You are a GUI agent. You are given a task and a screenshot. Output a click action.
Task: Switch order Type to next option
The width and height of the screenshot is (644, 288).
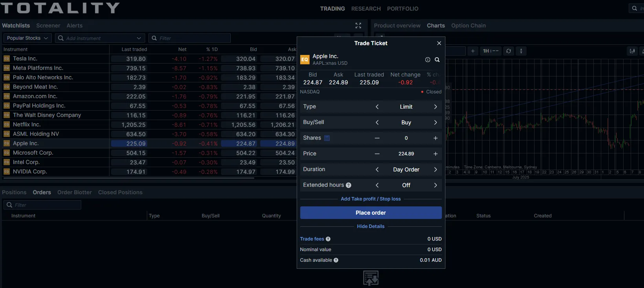click(435, 107)
